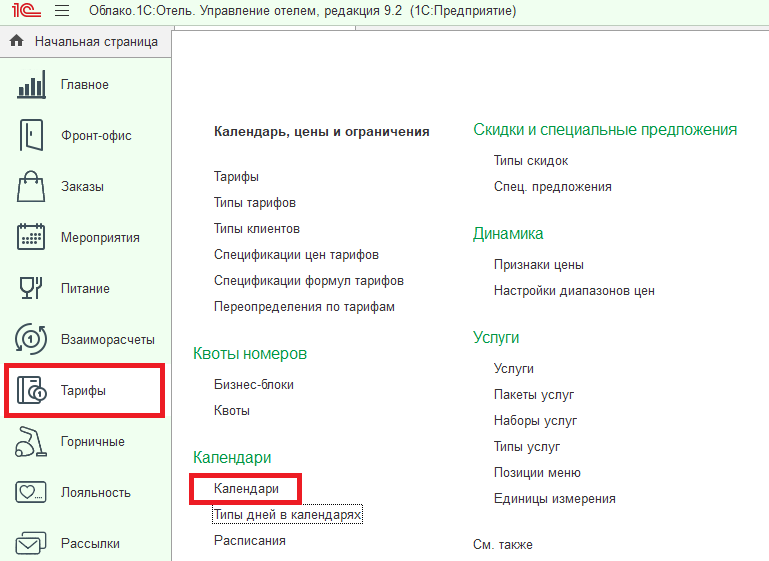Click the Тарифы section icon
The height and width of the screenshot is (561, 769).
coord(32,390)
